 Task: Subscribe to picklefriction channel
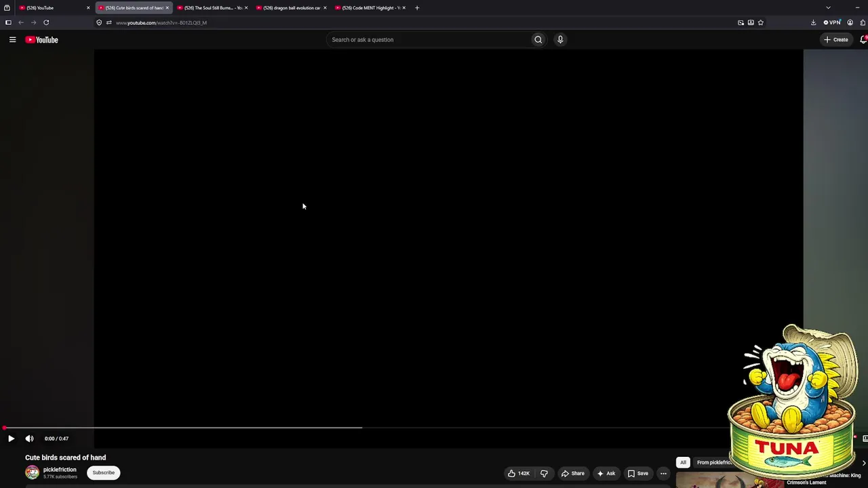click(x=104, y=473)
